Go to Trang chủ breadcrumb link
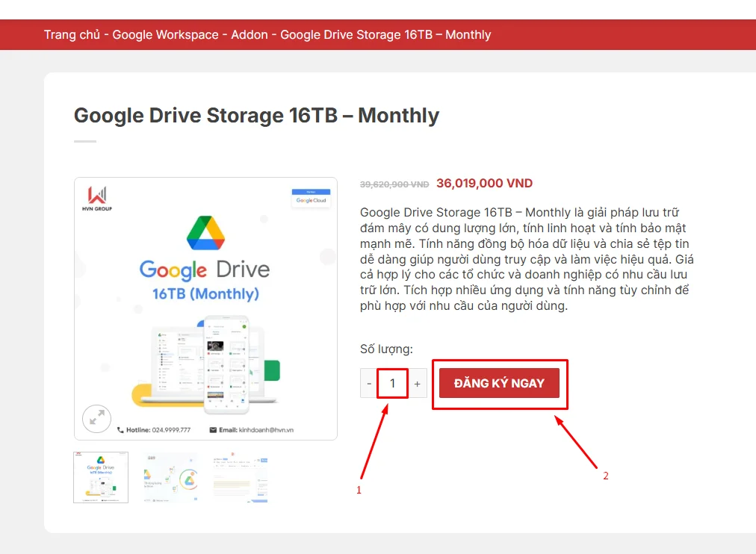 click(x=72, y=35)
